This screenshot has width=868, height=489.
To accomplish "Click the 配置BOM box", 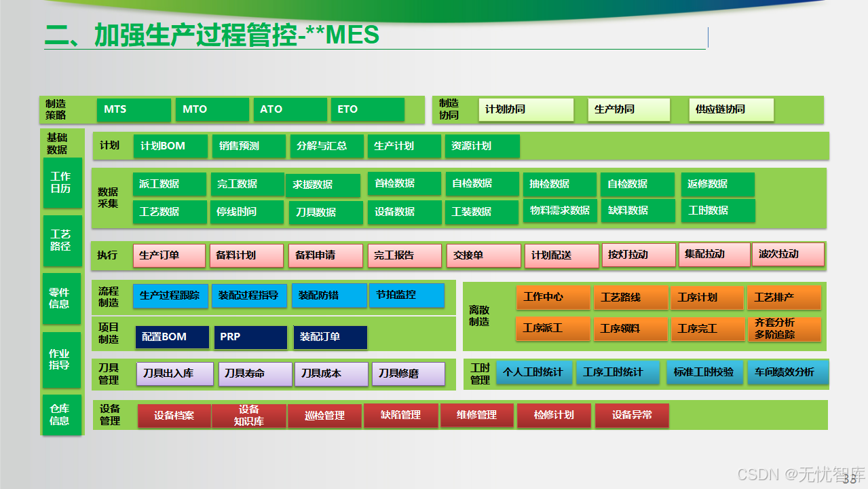I will 172,338.
